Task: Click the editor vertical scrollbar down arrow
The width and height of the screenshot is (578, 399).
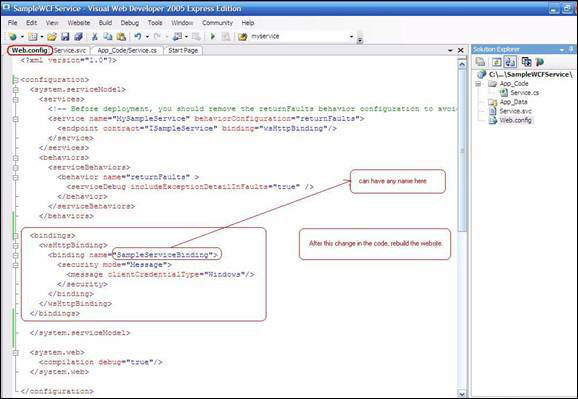Action: pyautogui.click(x=462, y=394)
